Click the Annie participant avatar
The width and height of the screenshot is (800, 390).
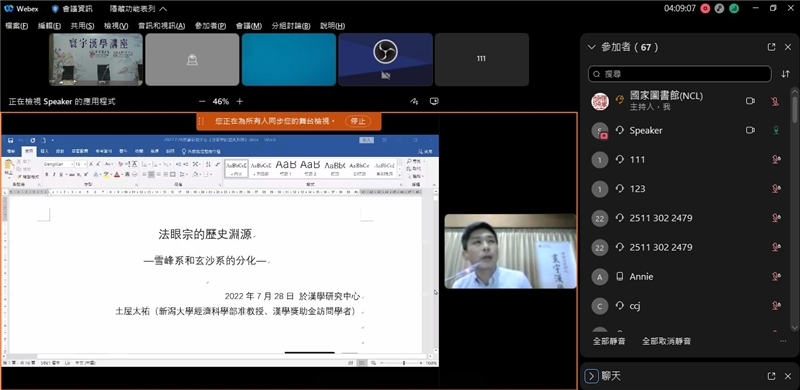pos(600,277)
